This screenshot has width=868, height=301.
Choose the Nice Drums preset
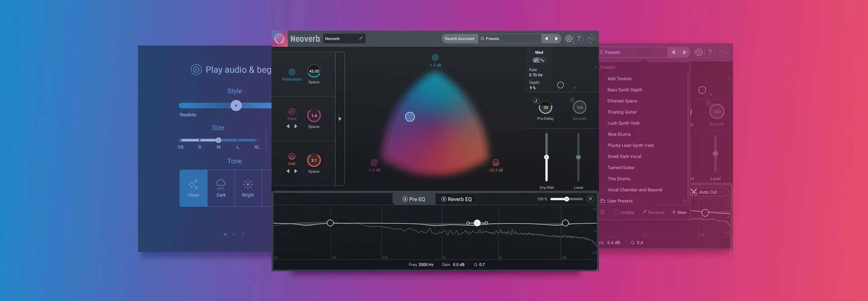[x=619, y=134]
